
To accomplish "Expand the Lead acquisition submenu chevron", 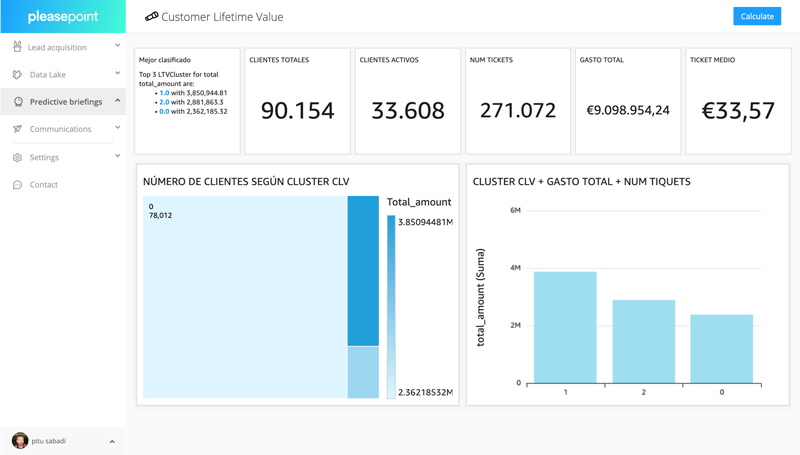I will (117, 46).
